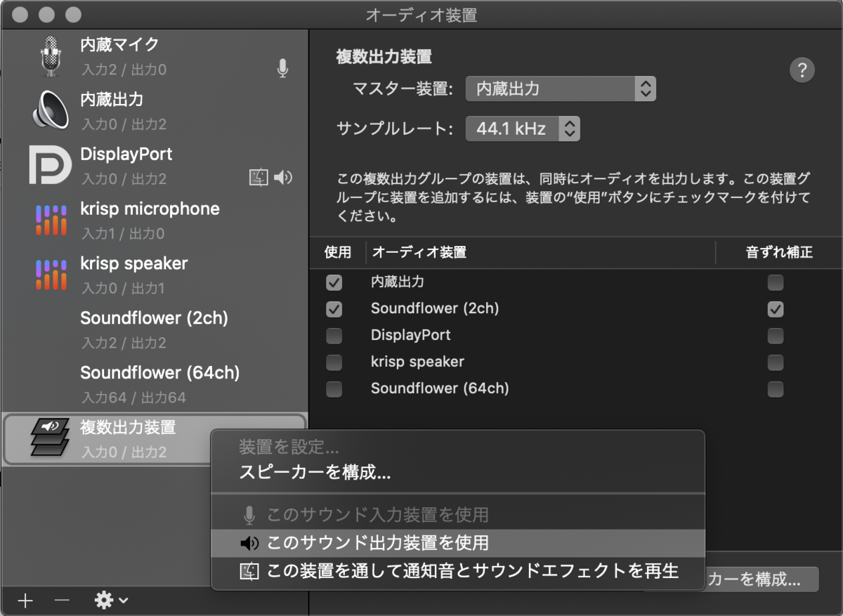Click the default output speaker indicator on DisplayPort

pos(283,178)
